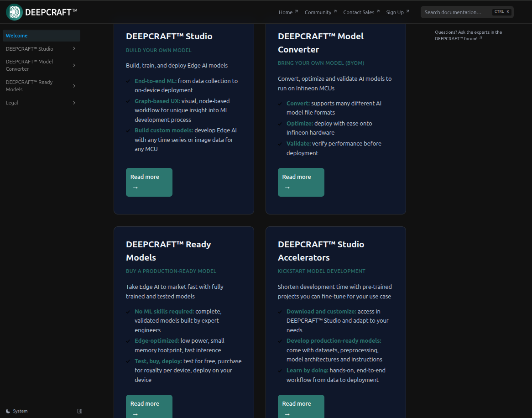Click checkmark icon beside End-to-end ML
This screenshot has height=418, width=532.
tap(128, 81)
